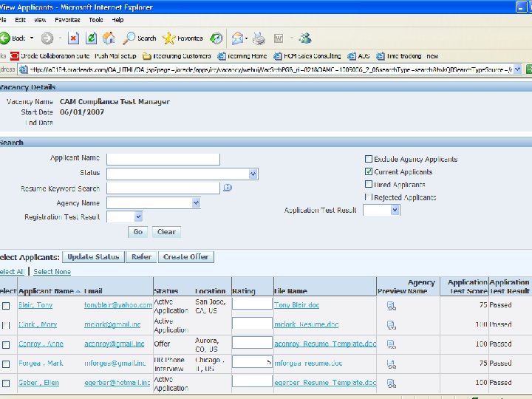
Task: Expand the Application Test Result dropdown
Action: 395,210
